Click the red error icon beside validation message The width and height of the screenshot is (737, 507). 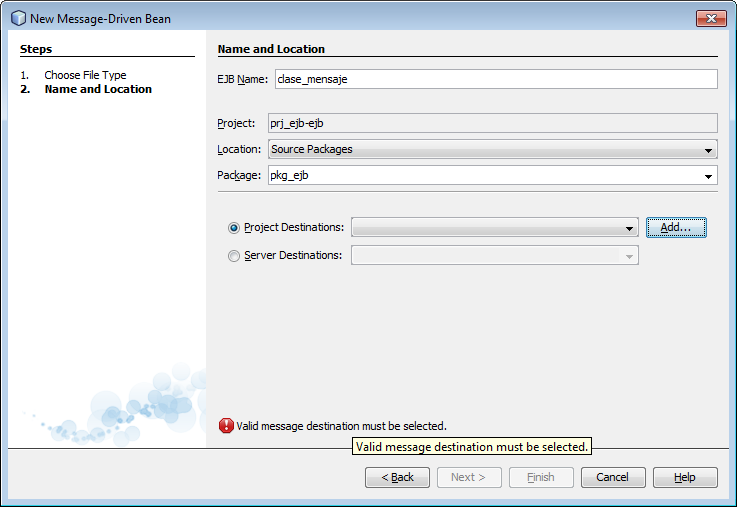pos(226,426)
